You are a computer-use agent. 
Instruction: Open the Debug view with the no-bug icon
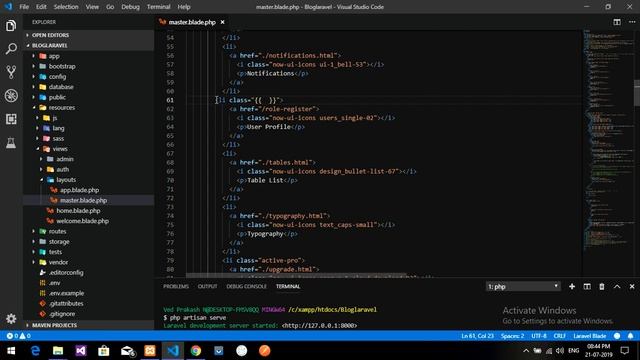click(11, 96)
